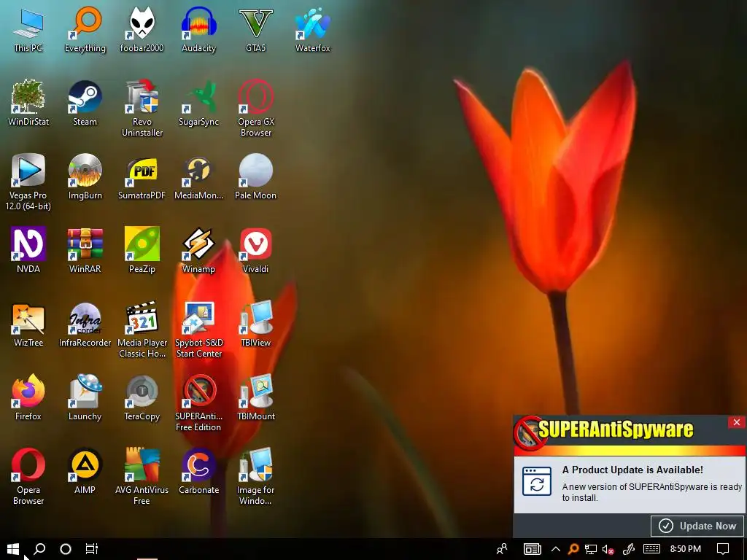Select the TBIView desktop icon

coord(256,324)
